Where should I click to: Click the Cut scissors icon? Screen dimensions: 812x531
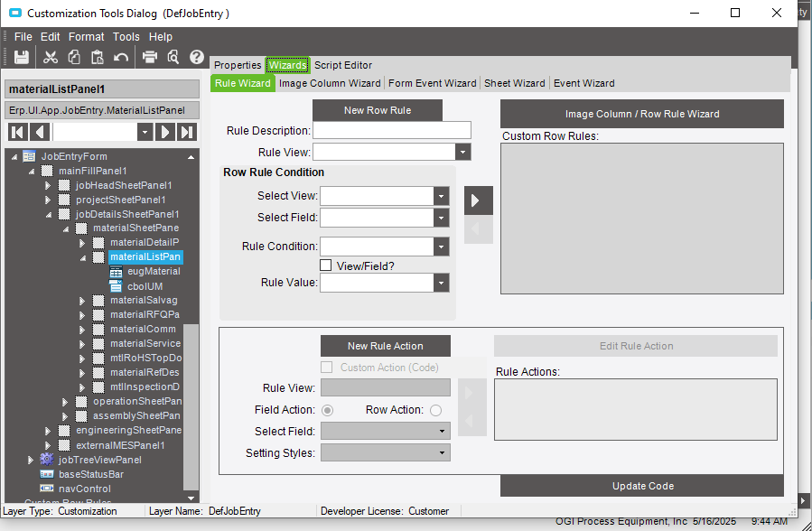pyautogui.click(x=51, y=57)
